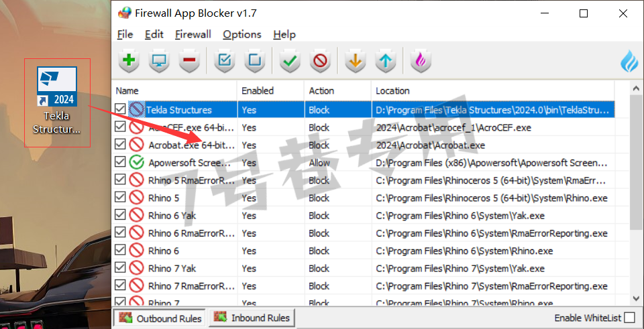Click the scrollbar up arrow

point(636,88)
